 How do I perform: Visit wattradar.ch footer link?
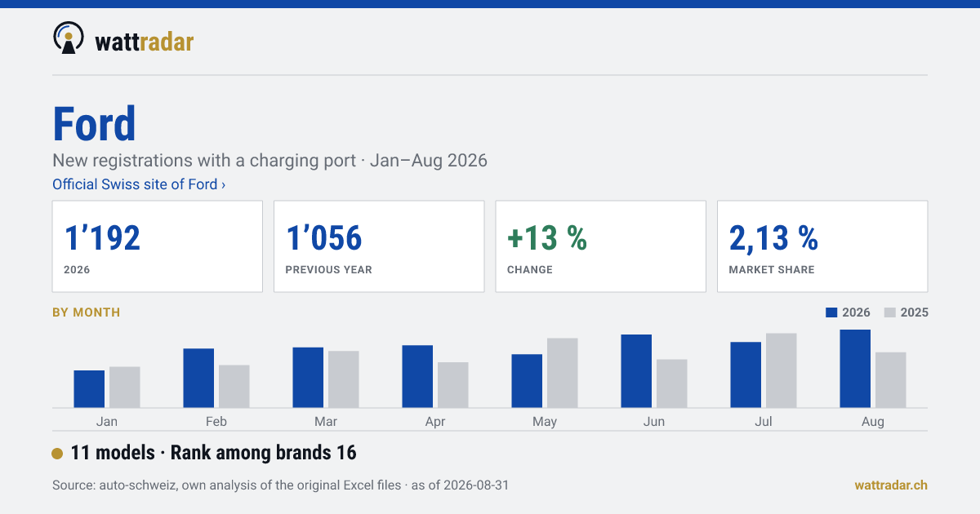coord(891,485)
